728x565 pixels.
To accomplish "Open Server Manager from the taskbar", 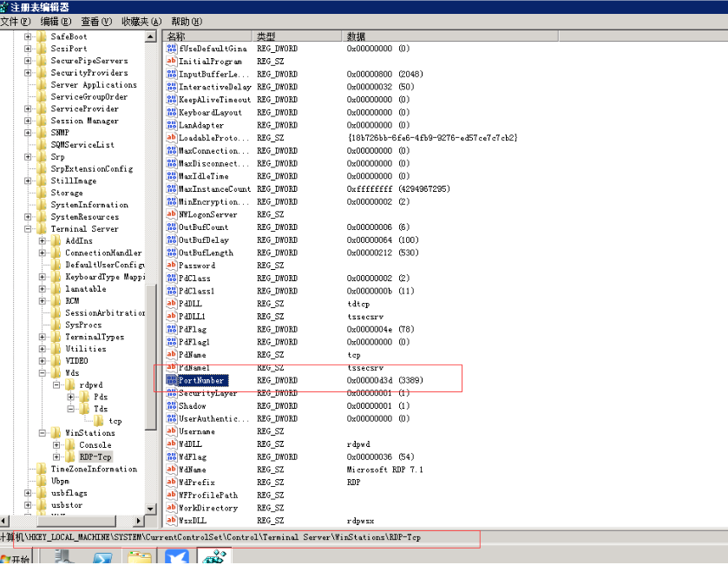I will pos(62,556).
